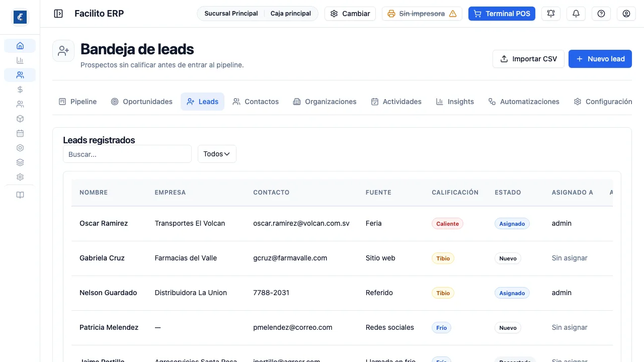
Task: Click the Sin impresora warning button
Action: [422, 14]
